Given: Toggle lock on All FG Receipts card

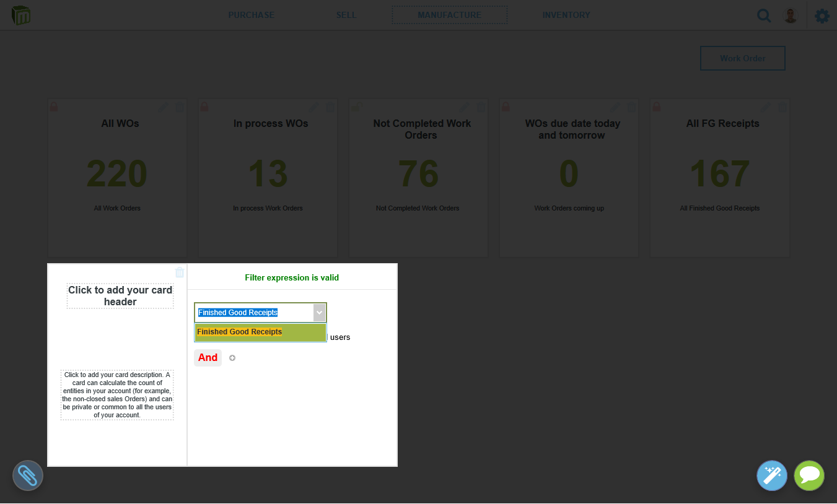Looking at the screenshot, I should click(x=657, y=107).
